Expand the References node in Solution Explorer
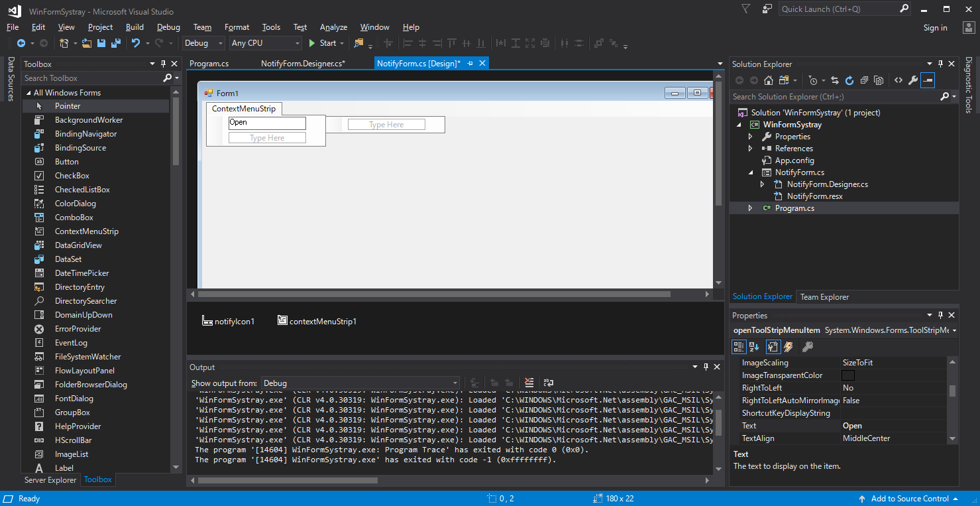The image size is (980, 506). (x=750, y=149)
